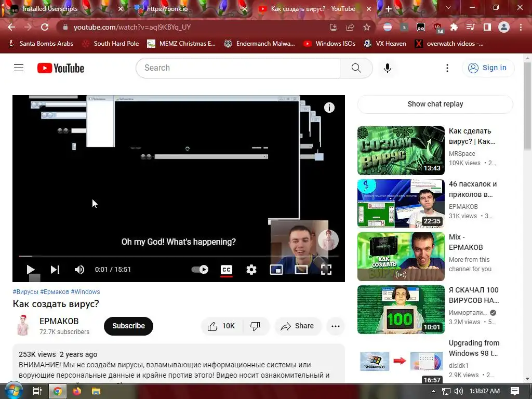Open Extensions puzzle menu

454,27
